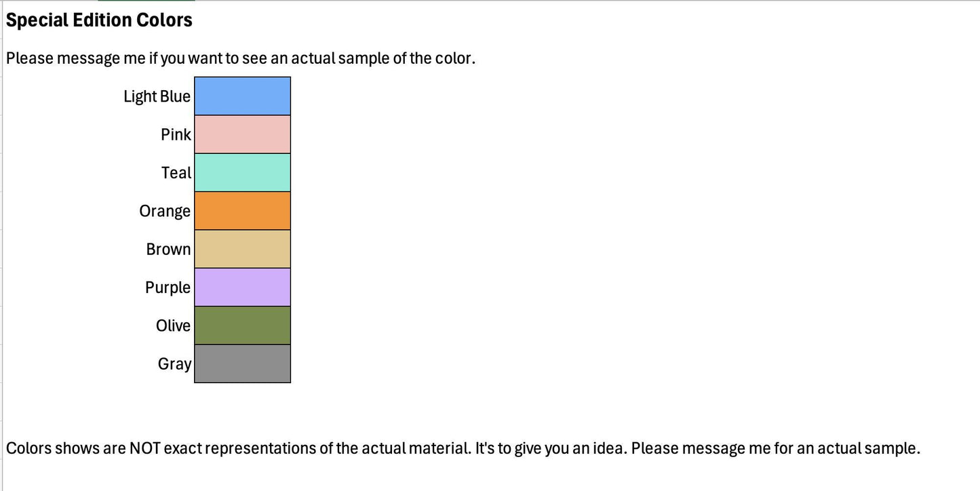Select the Pink color cell

click(x=242, y=134)
